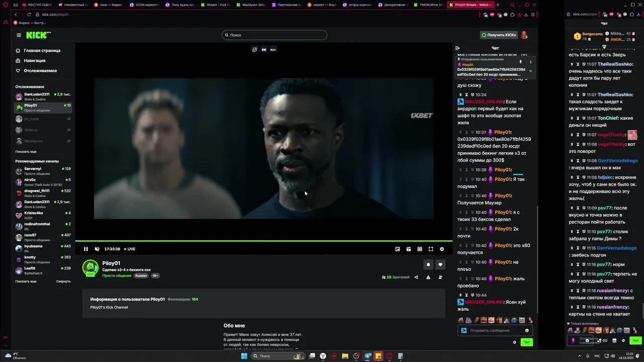Image resolution: width=644 pixels, height=362 pixels.
Task: Open chat settings gear in main window
Action: [x=514, y=342]
